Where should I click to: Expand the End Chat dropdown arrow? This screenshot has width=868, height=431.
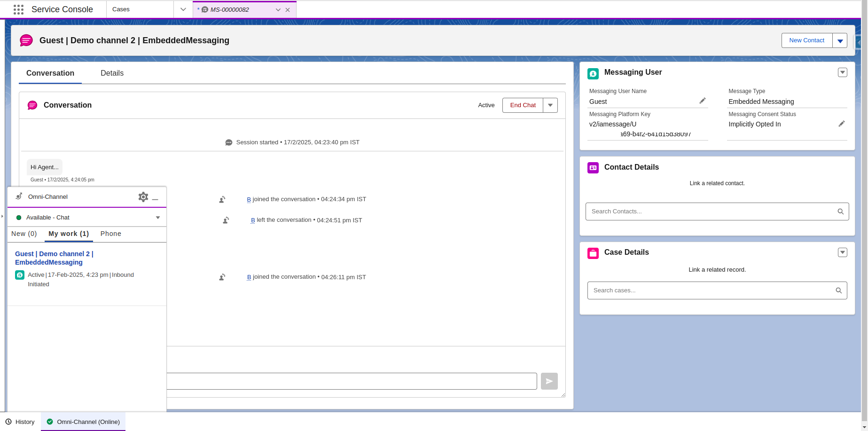tap(550, 105)
